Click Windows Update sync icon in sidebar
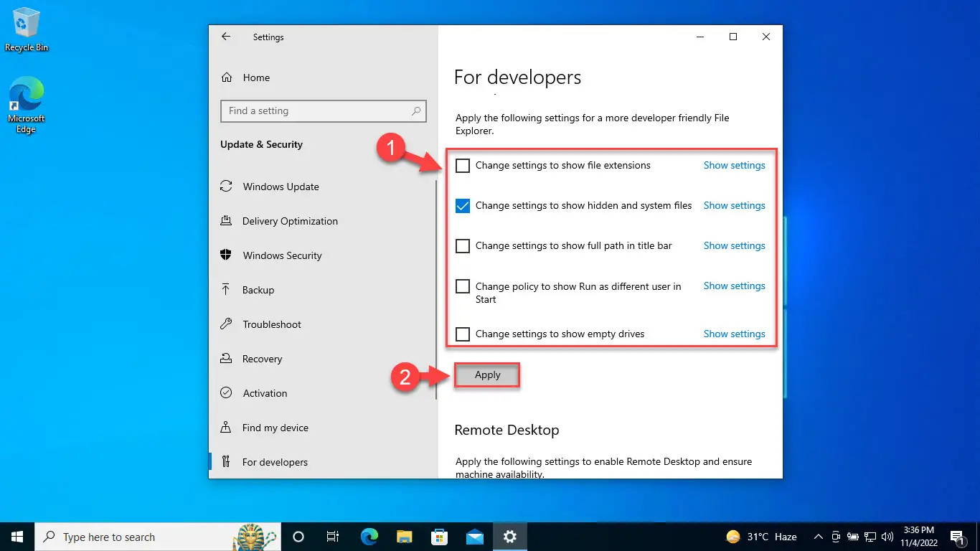980x551 pixels. click(226, 187)
